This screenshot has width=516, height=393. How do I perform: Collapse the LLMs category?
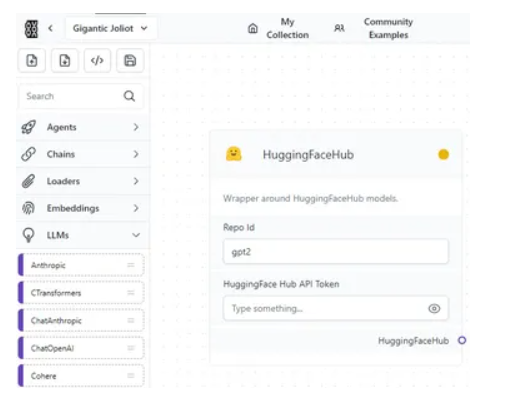pyautogui.click(x=83, y=235)
